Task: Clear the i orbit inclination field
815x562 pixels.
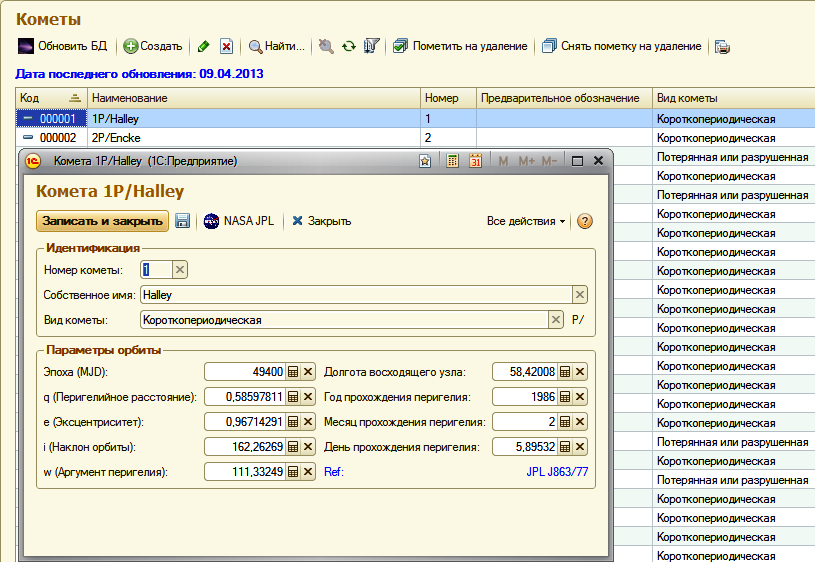Action: point(308,447)
